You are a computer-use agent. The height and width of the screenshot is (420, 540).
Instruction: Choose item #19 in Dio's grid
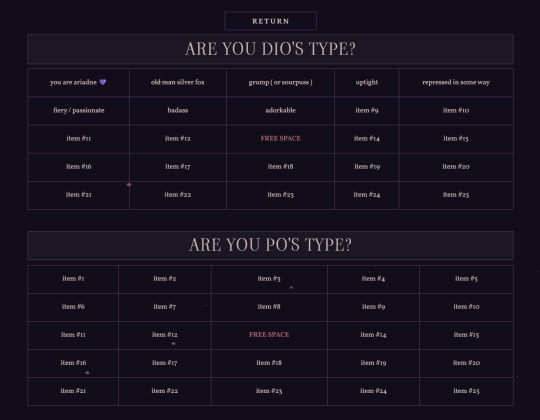tap(367, 167)
